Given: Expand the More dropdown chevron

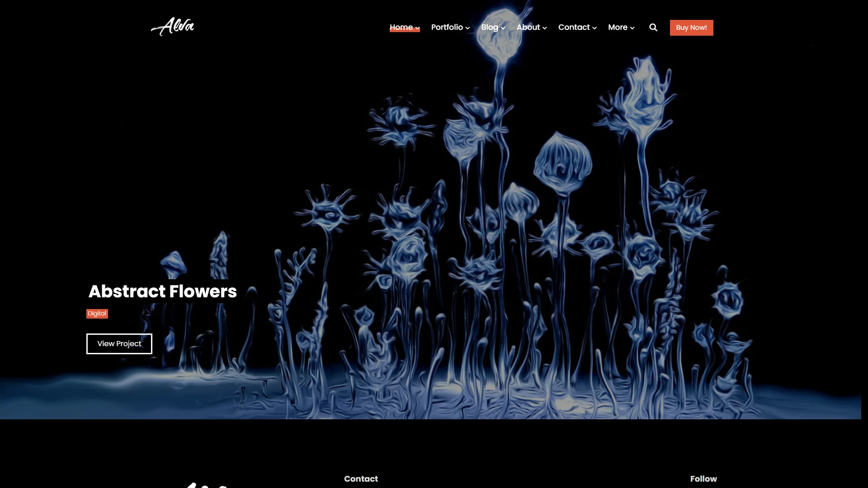Looking at the screenshot, I should click(x=632, y=28).
